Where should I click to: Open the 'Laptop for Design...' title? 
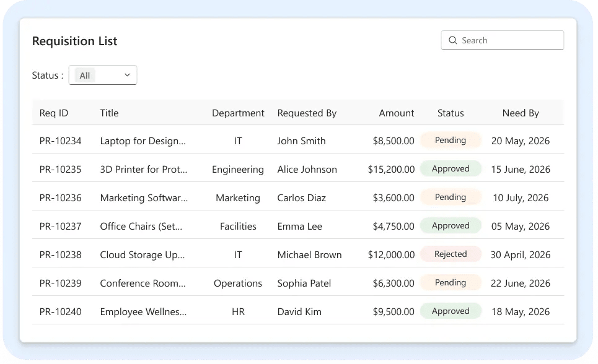143,141
